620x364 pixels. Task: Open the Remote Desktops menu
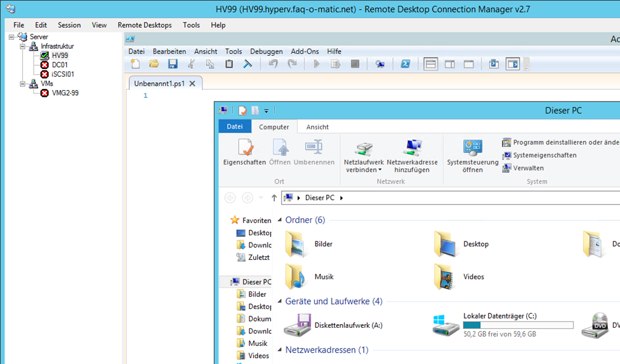point(145,25)
